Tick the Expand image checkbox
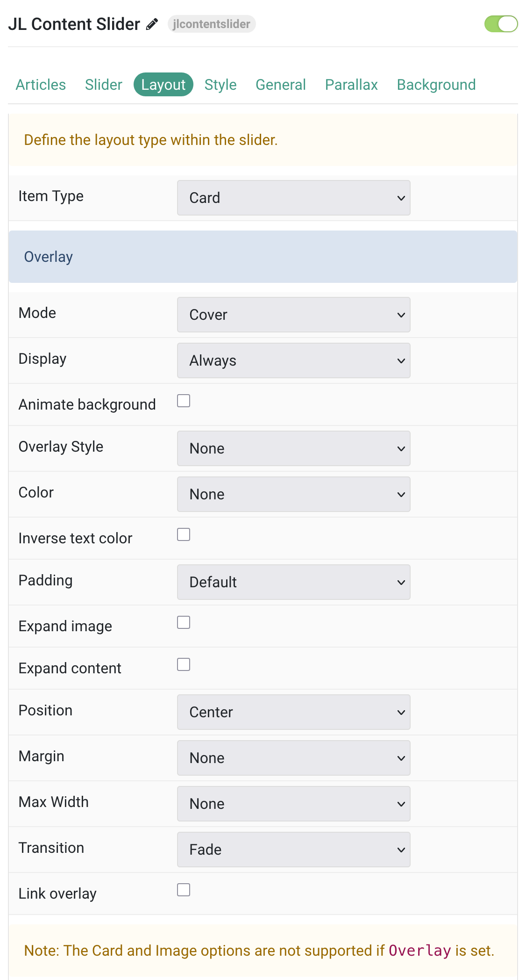The image size is (526, 980). tap(184, 622)
